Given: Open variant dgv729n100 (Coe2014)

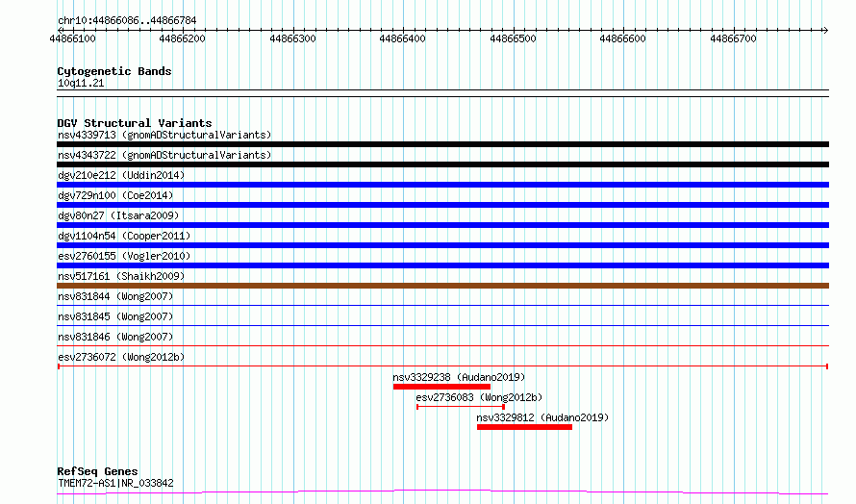Looking at the screenshot, I should (x=115, y=195).
